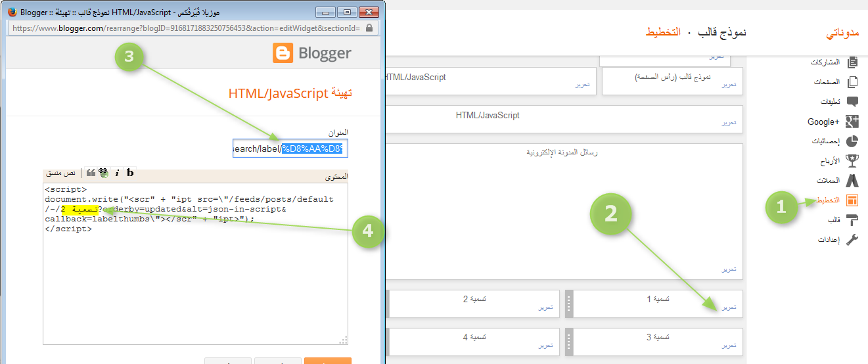
Task: Edit (تحرير) the top-left HTML/JavaScript widget
Action: click(583, 85)
